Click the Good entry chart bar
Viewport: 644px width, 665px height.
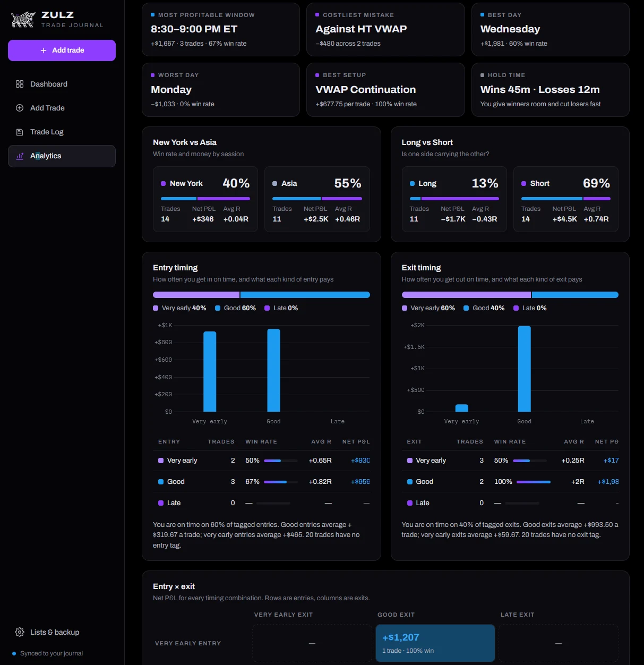pos(273,370)
